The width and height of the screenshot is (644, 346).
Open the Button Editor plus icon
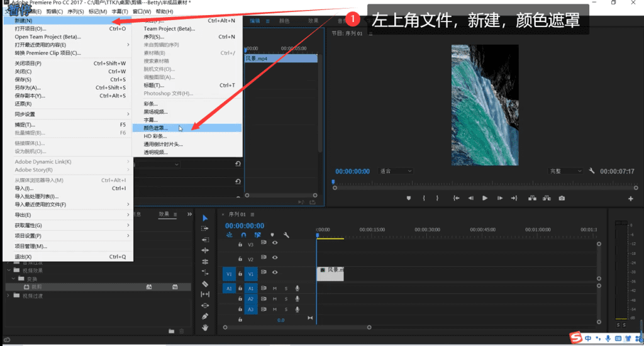click(630, 199)
